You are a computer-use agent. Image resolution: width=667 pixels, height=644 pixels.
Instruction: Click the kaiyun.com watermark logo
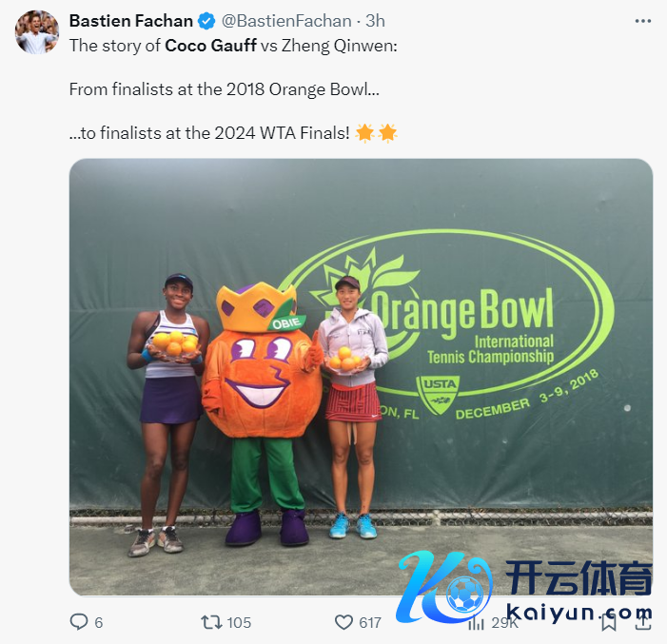coord(524,586)
